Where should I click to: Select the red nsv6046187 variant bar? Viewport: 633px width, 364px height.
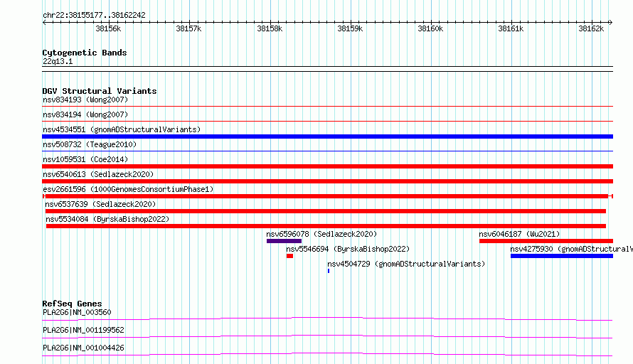click(546, 241)
